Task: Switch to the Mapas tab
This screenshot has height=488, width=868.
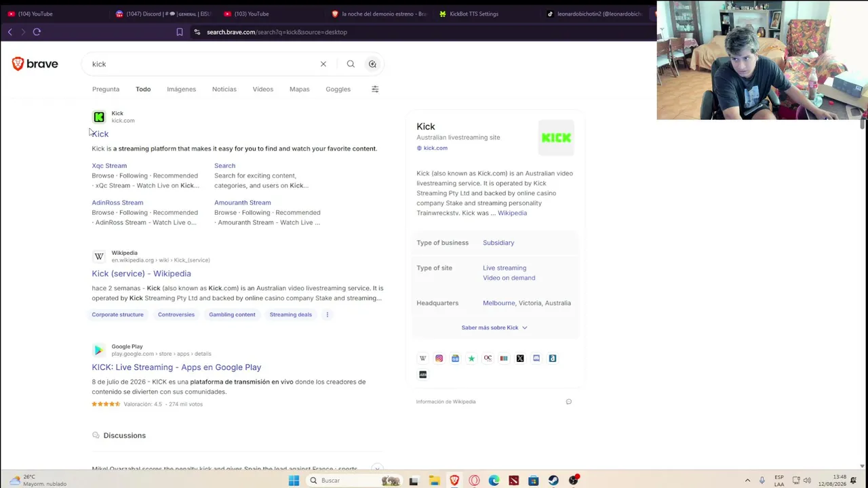Action: pyautogui.click(x=299, y=89)
